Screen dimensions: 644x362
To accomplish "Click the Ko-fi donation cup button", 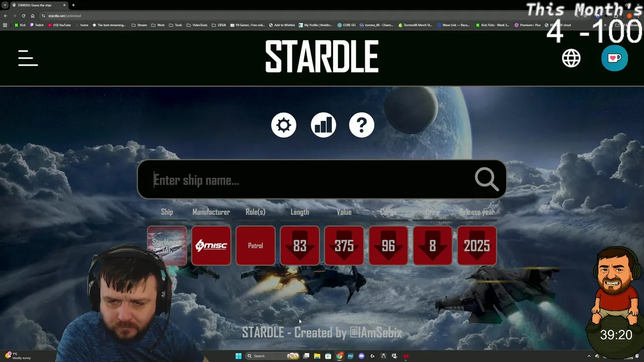I will pyautogui.click(x=614, y=58).
